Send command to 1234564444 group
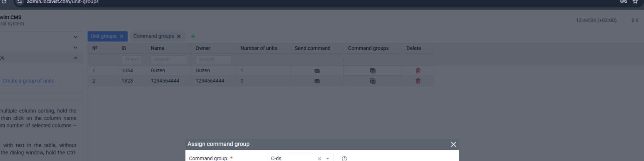The height and width of the screenshot is (161, 644). click(x=317, y=81)
